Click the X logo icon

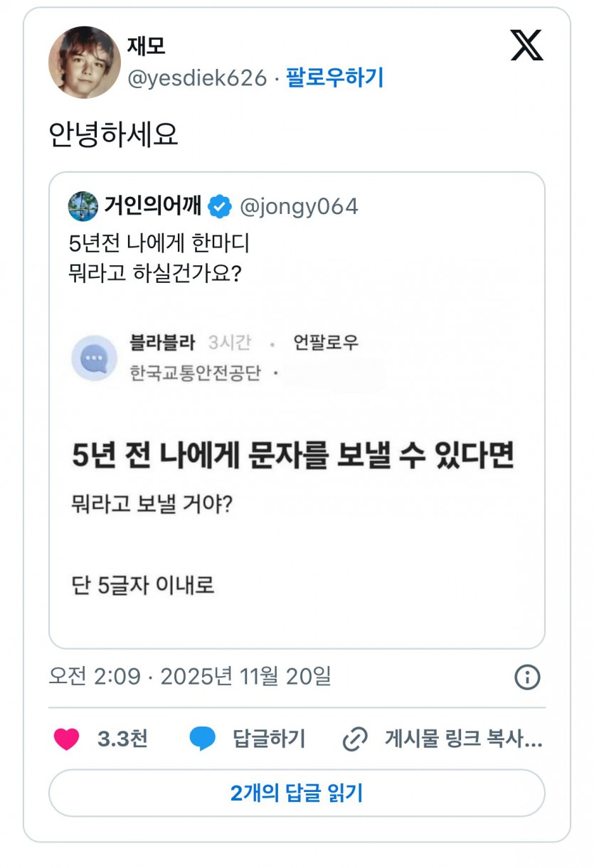(526, 45)
